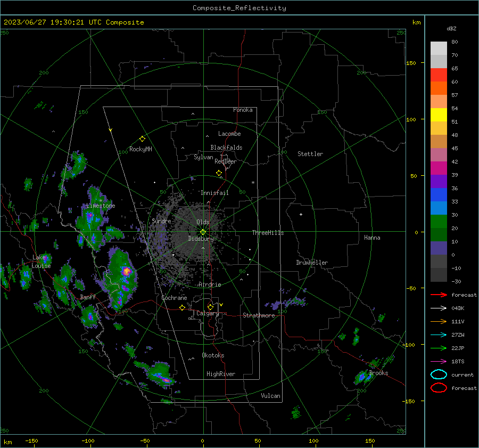
Task: Select the light gray 80–70 dBZ swatch
Action: [439, 48]
